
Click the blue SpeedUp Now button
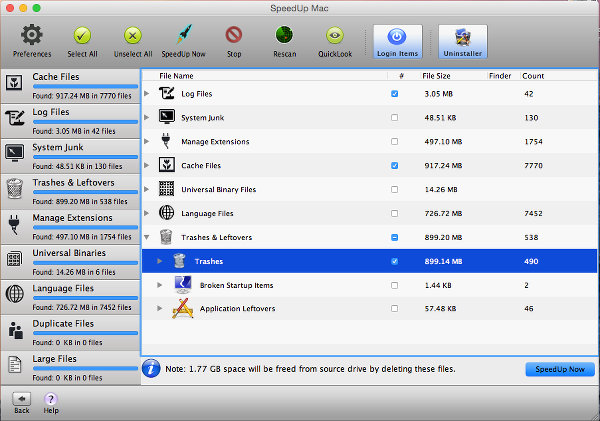point(560,369)
